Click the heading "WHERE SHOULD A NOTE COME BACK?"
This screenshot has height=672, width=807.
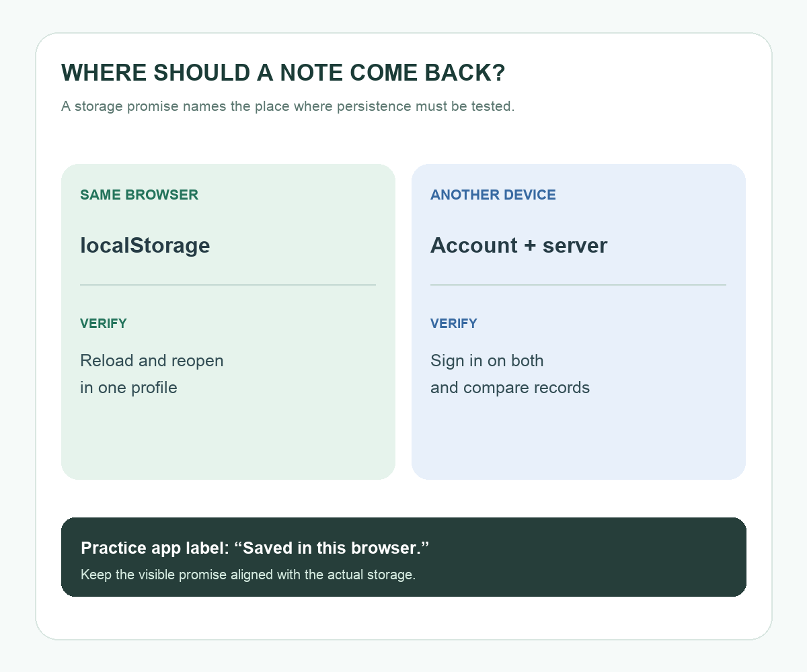(x=283, y=73)
